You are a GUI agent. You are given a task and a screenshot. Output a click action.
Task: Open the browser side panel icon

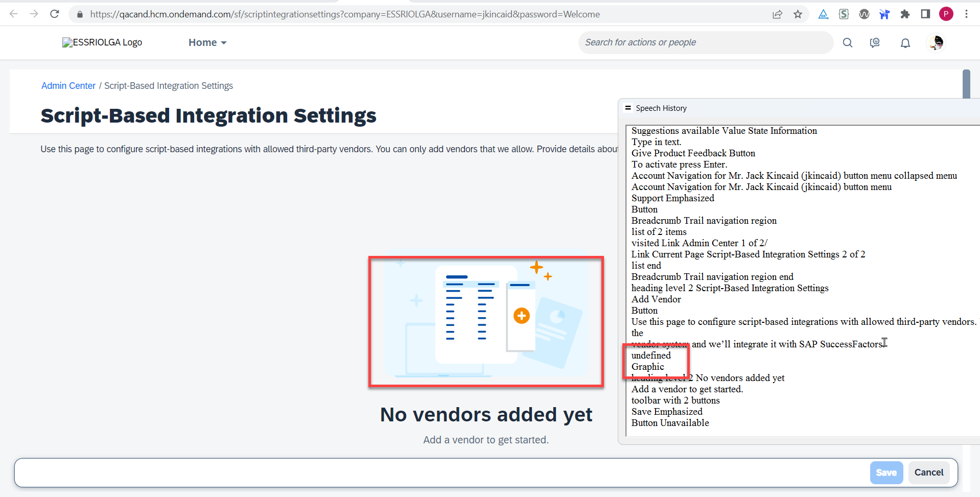pos(925,14)
